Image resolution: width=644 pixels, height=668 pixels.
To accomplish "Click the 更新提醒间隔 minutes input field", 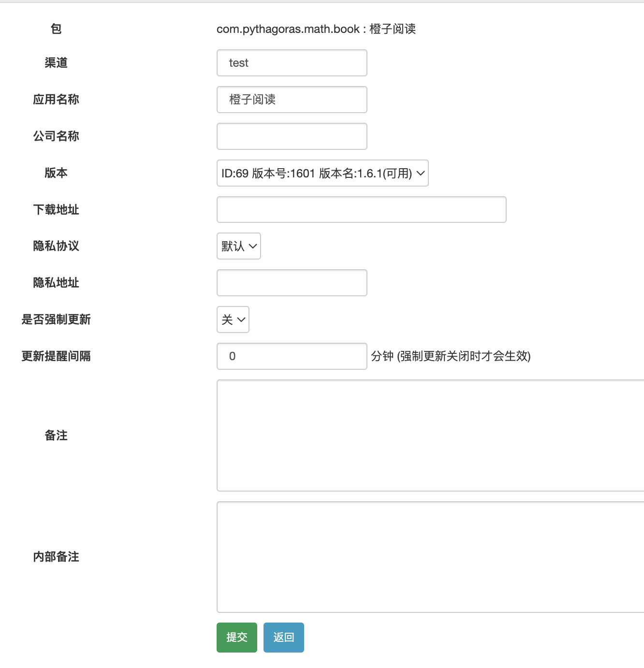I will [x=292, y=356].
